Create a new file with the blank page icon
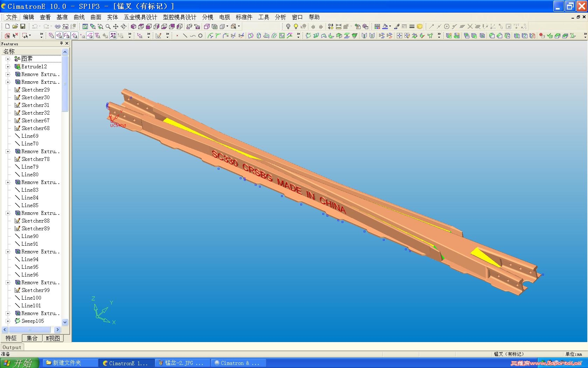Screen dimensions: 588x368 7,26
